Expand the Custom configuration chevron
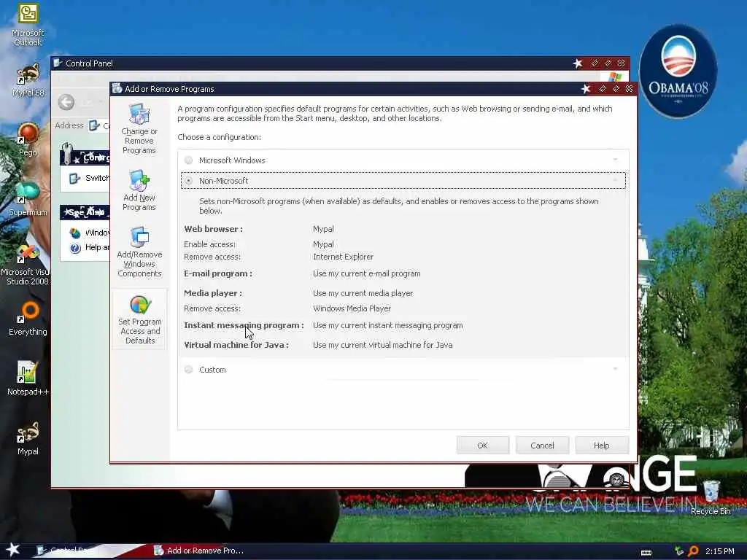Screen dimensions: 747x560 tap(615, 369)
